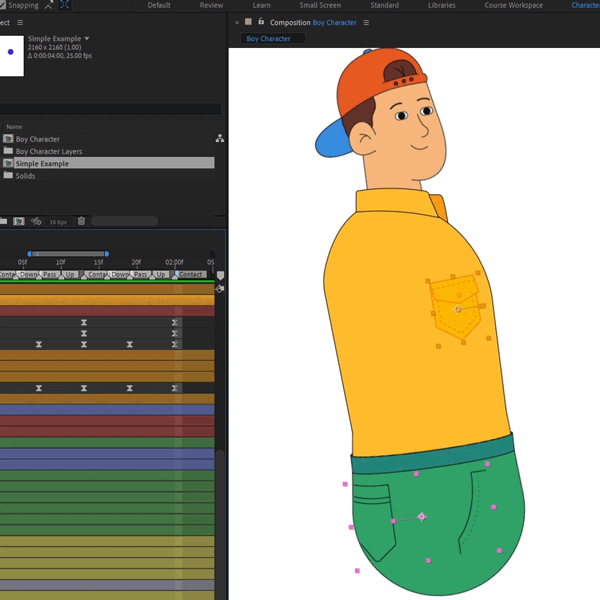The image size is (600, 600).
Task: Click the timeline vertical scrollbar
Action: pyautogui.click(x=220, y=522)
